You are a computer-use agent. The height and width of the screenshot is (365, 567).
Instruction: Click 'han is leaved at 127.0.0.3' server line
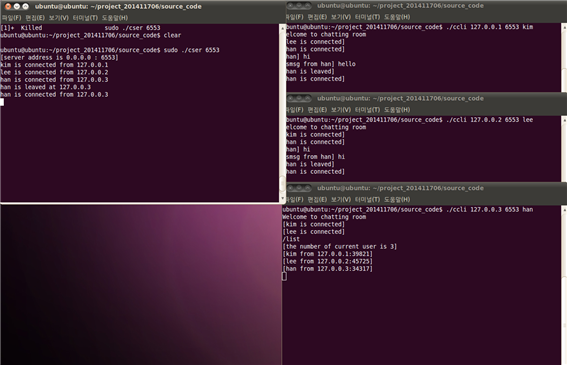[x=46, y=87]
